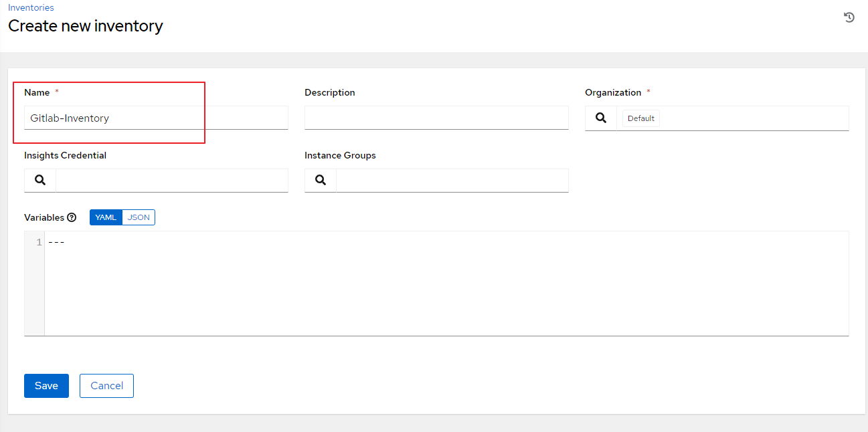Open Organization lookup search icon
The height and width of the screenshot is (432, 868).
[601, 118]
